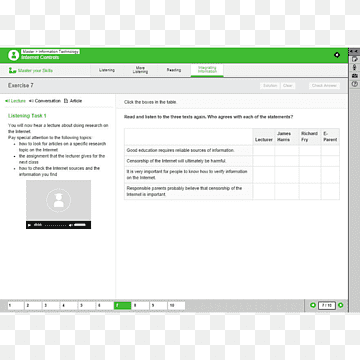Image resolution: width=360 pixels, height=360 pixels.
Task: Go to exercise 5 in bottom navigation
Action: click(87, 306)
